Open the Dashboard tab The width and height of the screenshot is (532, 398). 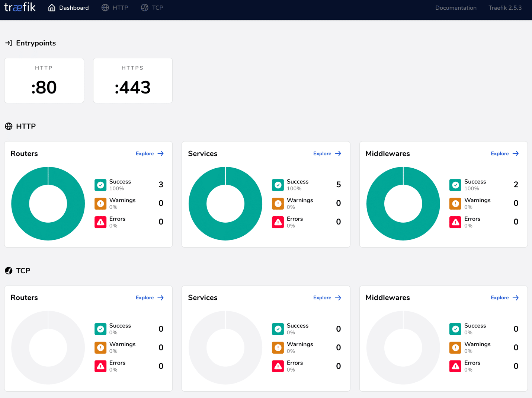[x=68, y=8]
